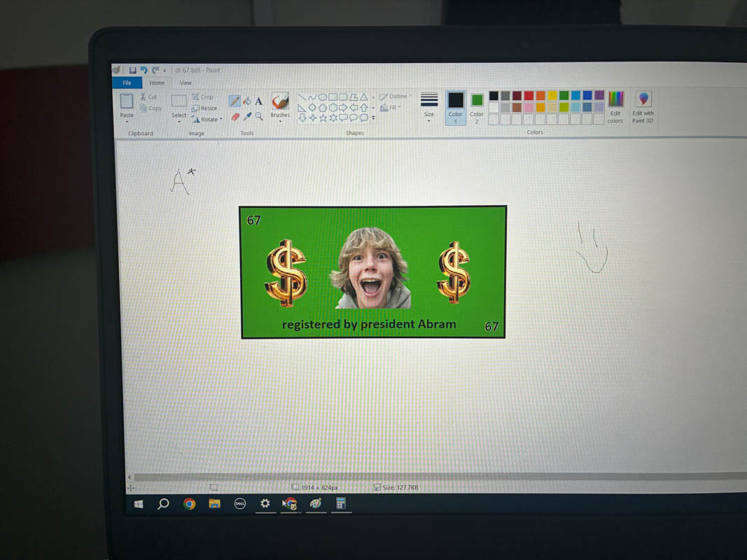Open the Rotate dropdown menu

pyautogui.click(x=208, y=120)
